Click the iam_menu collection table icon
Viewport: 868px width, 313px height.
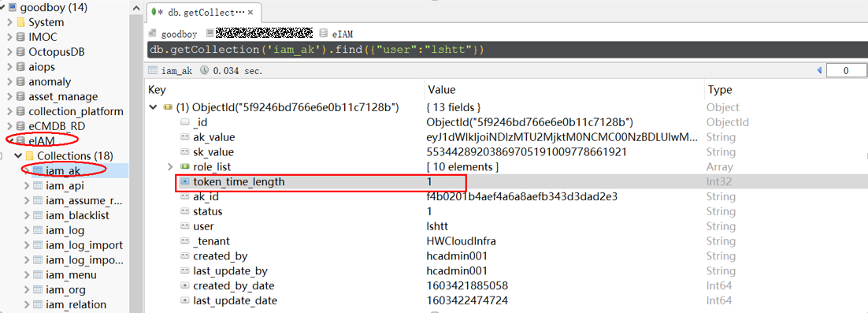pos(38,275)
